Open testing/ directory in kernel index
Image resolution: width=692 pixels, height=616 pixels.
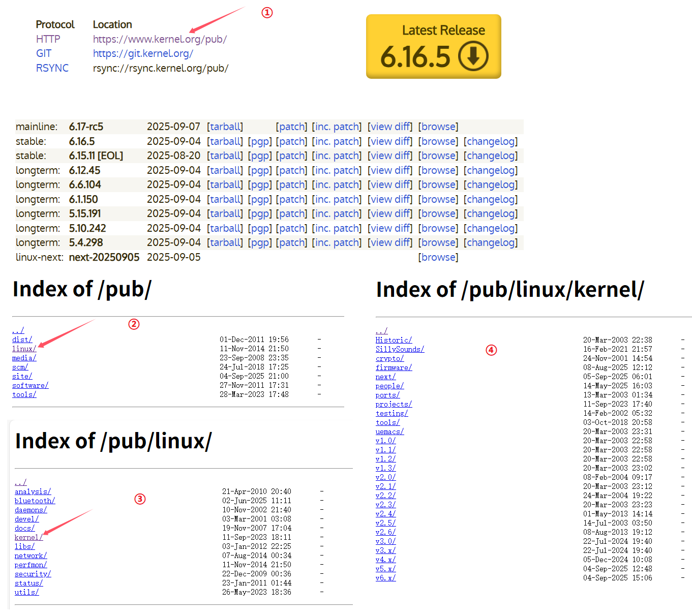coord(392,413)
